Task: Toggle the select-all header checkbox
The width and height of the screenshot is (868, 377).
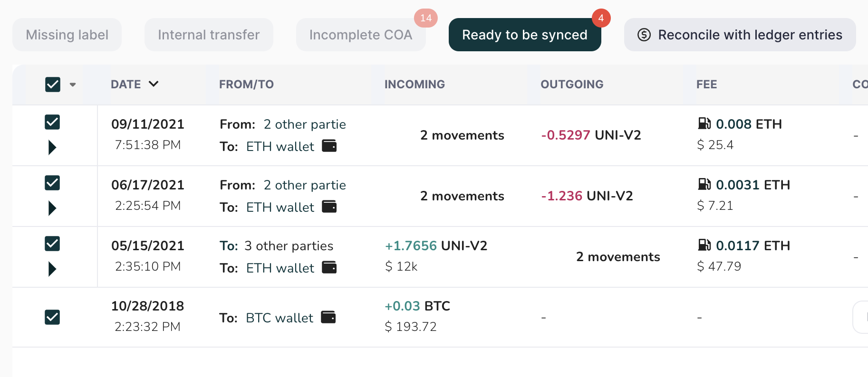Action: [x=53, y=85]
